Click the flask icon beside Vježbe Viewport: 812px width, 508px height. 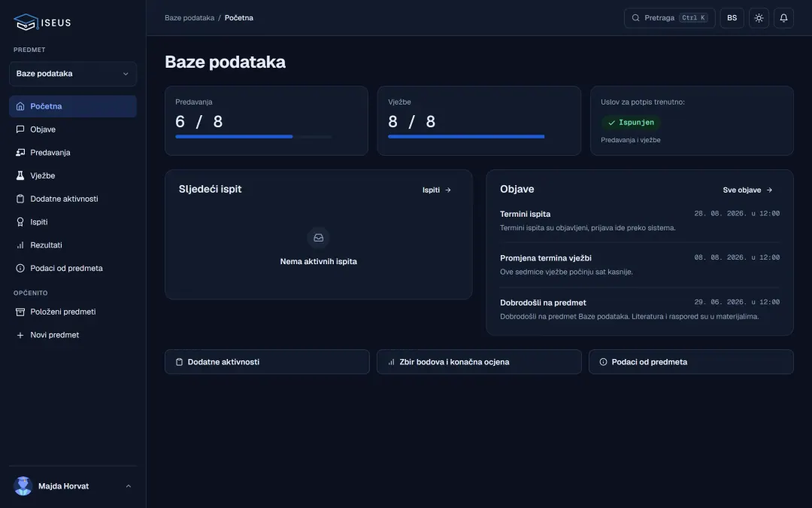click(20, 175)
